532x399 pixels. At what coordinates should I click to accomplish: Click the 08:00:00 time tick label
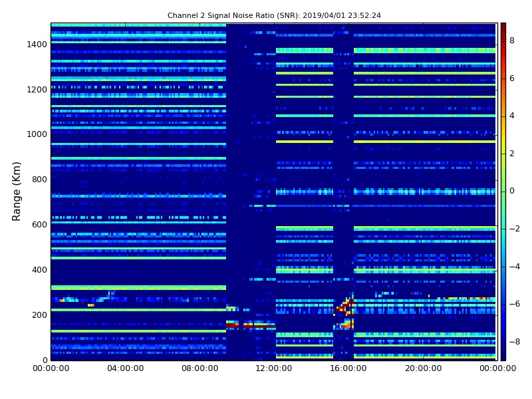click(200, 368)
